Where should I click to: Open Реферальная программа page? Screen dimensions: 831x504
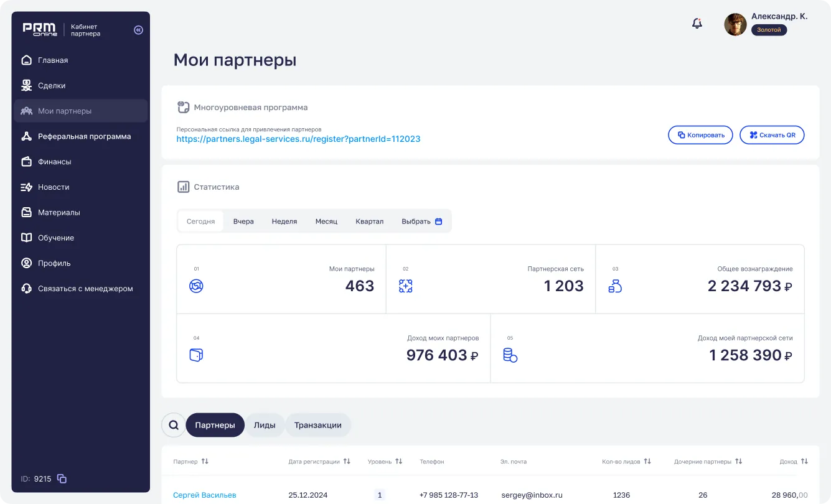click(x=81, y=136)
